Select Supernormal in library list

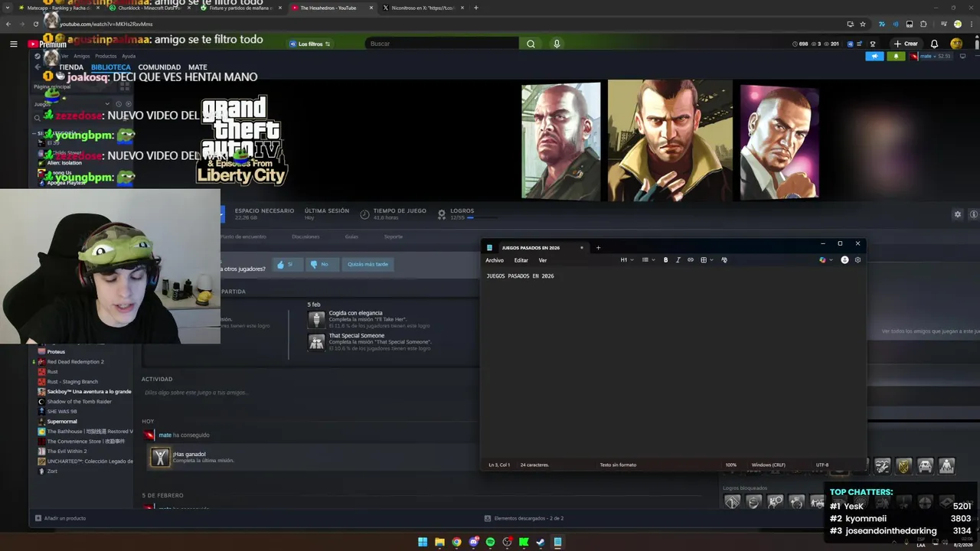(62, 422)
